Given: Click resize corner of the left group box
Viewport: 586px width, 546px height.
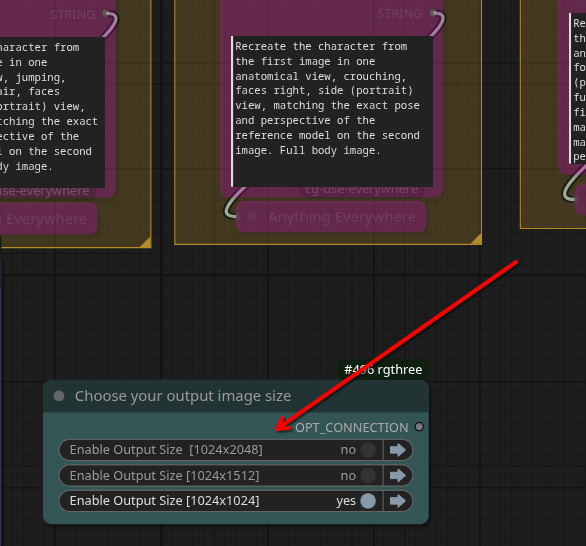Looking at the screenshot, I should pos(145,242).
